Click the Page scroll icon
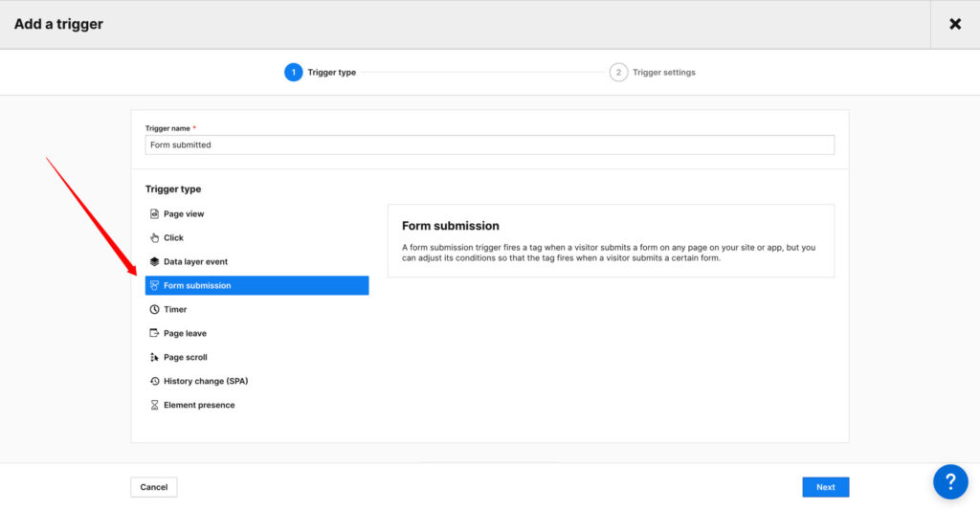Image resolution: width=980 pixels, height=511 pixels. pos(154,358)
